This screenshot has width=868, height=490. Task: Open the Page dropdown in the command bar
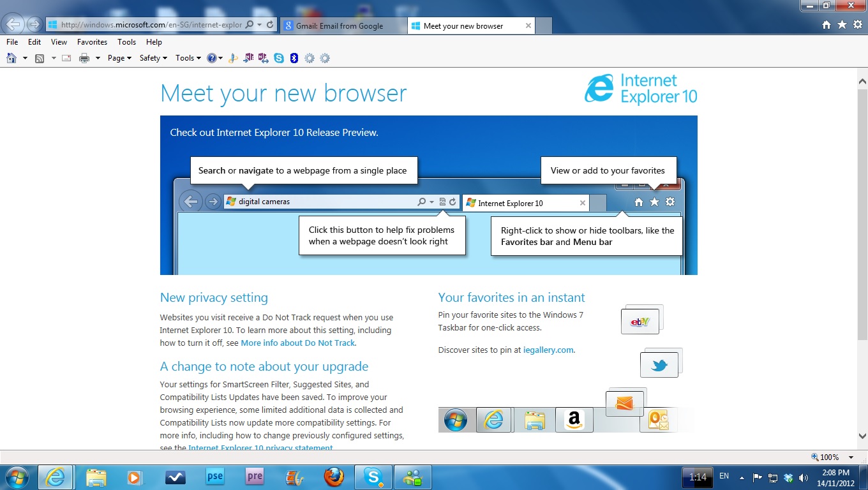coord(119,58)
